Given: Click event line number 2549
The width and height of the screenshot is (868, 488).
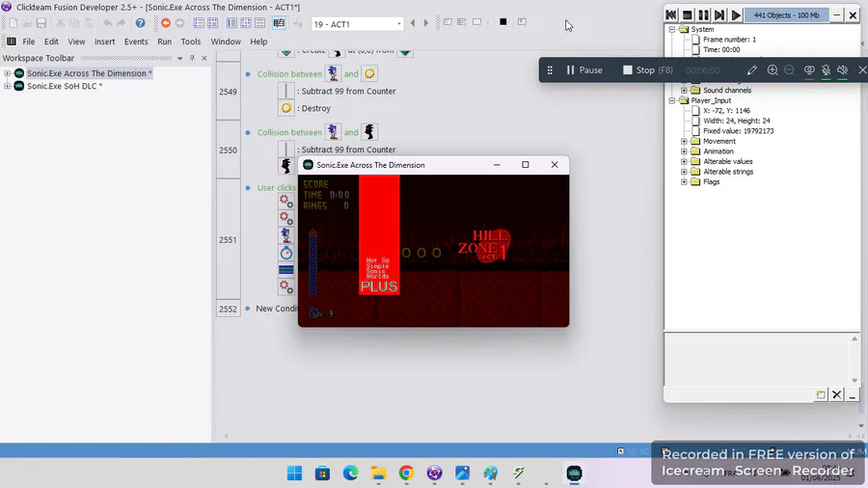Looking at the screenshot, I should pyautogui.click(x=228, y=92).
